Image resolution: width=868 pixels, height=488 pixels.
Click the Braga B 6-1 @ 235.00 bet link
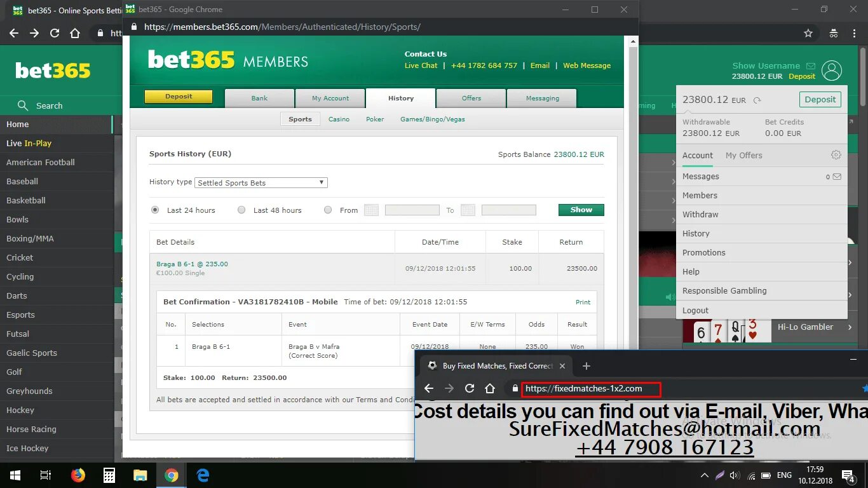[192, 264]
